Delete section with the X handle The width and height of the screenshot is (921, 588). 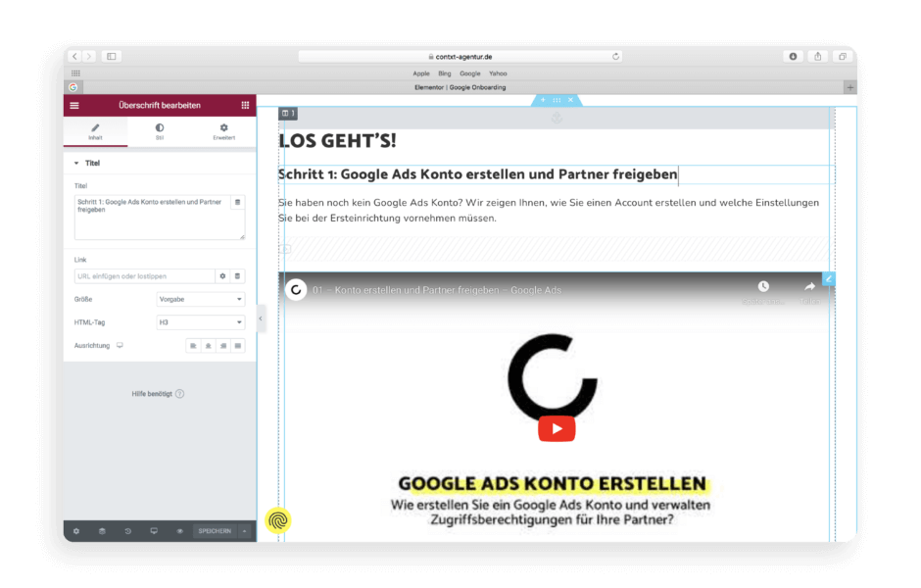pos(570,100)
